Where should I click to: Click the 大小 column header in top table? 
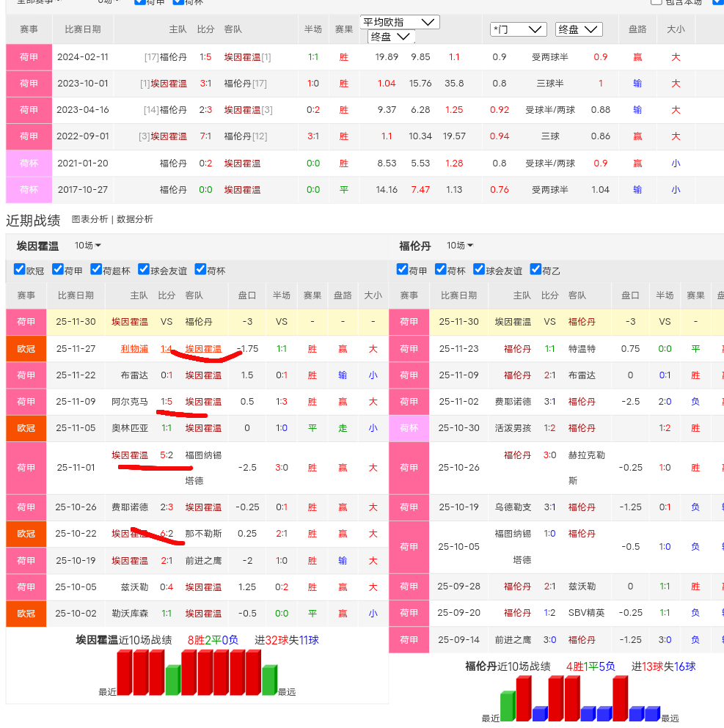point(676,29)
